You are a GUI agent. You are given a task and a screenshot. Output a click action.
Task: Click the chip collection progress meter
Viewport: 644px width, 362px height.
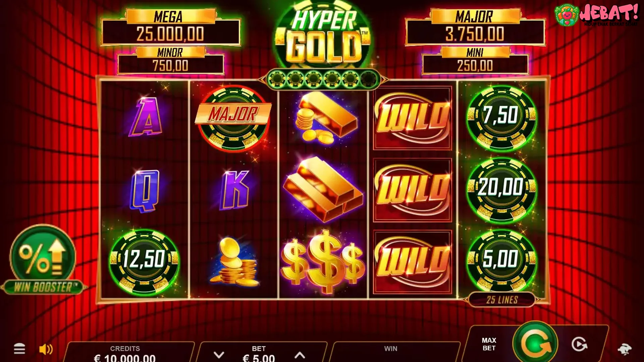323,79
